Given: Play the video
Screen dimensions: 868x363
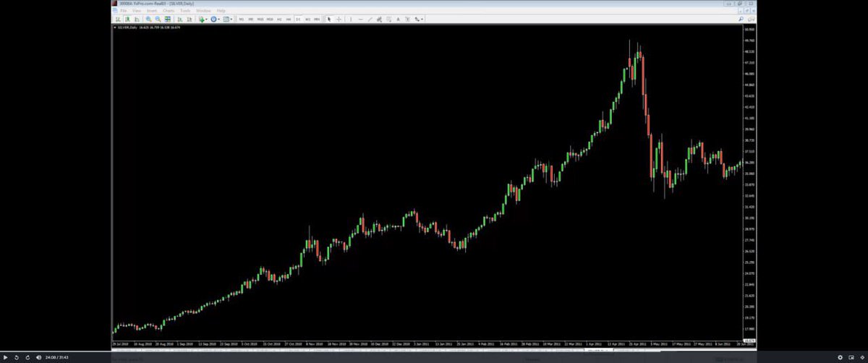Looking at the screenshot, I should 6,357.
